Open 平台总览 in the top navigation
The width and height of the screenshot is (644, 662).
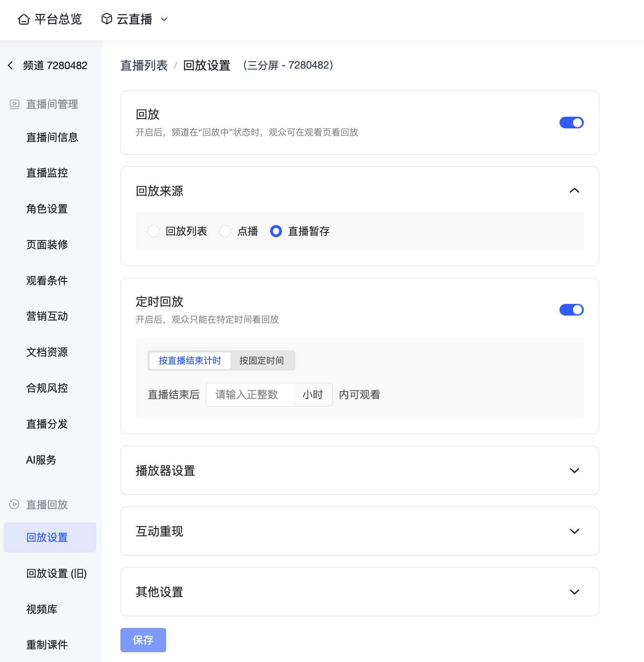(x=58, y=19)
